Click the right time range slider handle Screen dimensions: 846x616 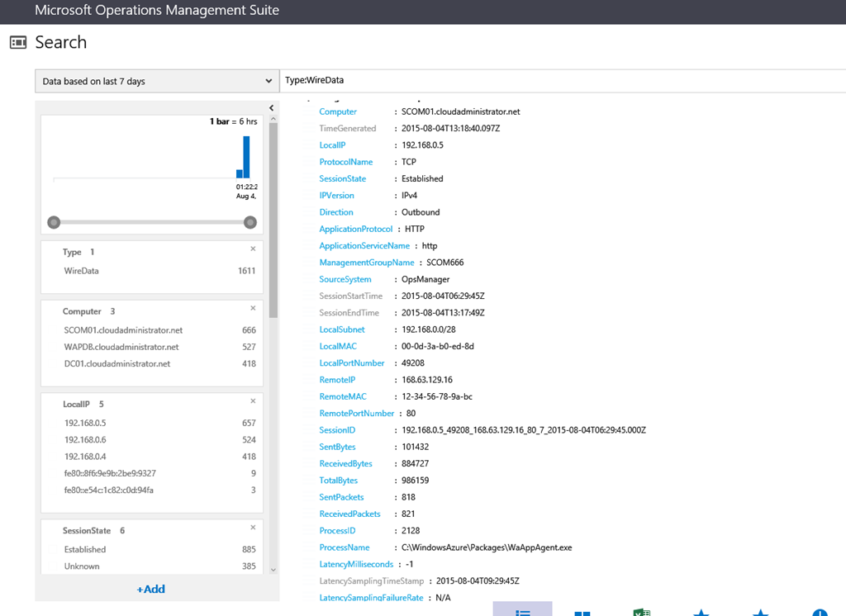click(x=250, y=222)
